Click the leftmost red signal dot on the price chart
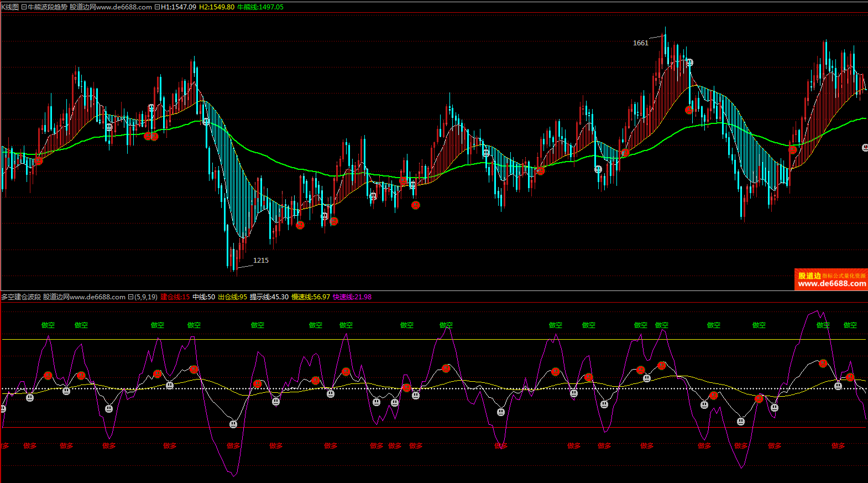Screen dimensions: 868x483 click(x=39, y=160)
